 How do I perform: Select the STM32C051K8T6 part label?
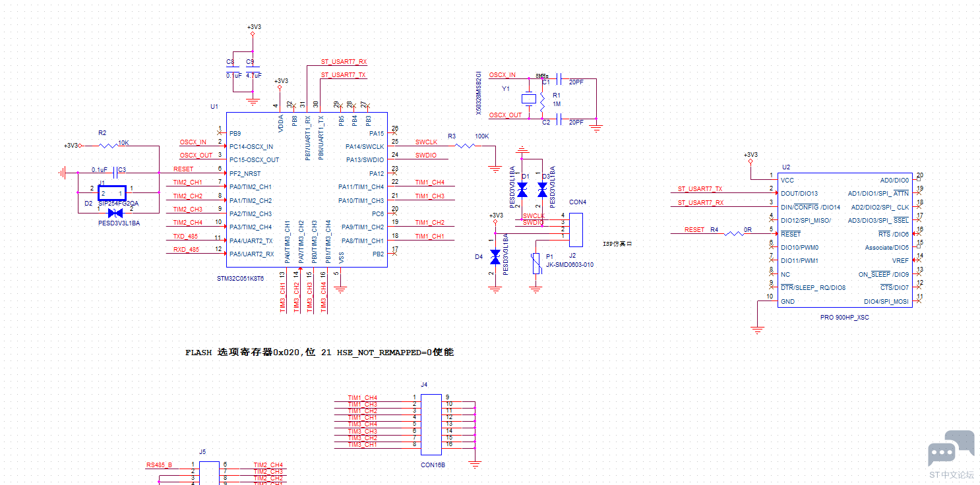click(x=240, y=279)
